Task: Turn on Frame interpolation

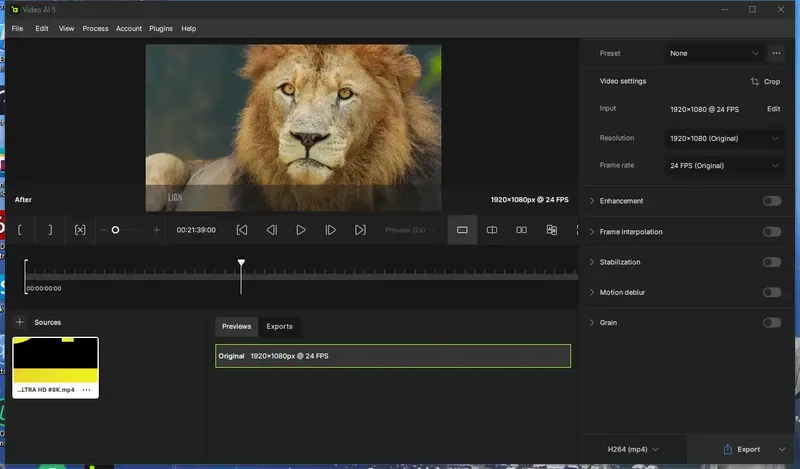Action: click(x=771, y=232)
